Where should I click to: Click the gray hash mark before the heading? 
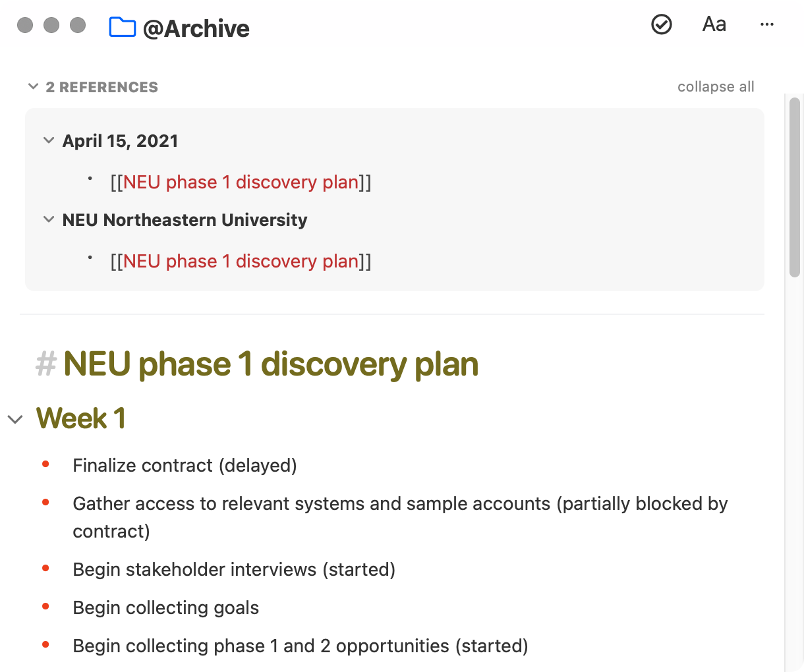pos(45,364)
